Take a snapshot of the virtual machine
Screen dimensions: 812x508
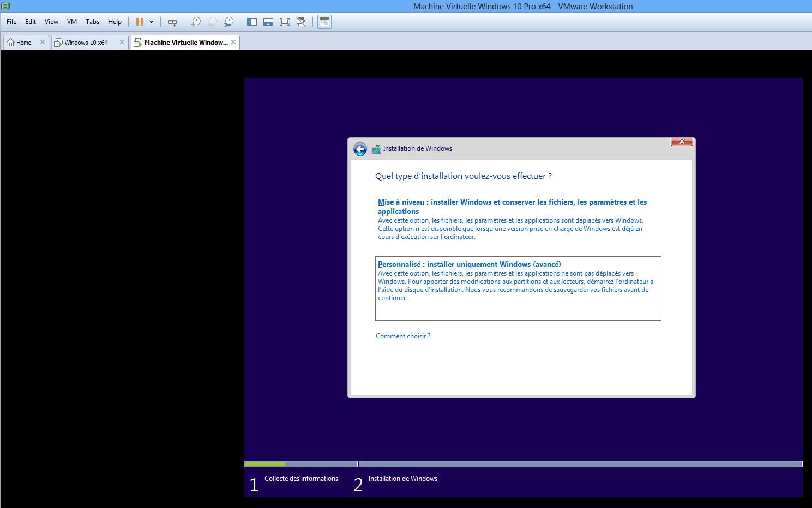(x=195, y=22)
